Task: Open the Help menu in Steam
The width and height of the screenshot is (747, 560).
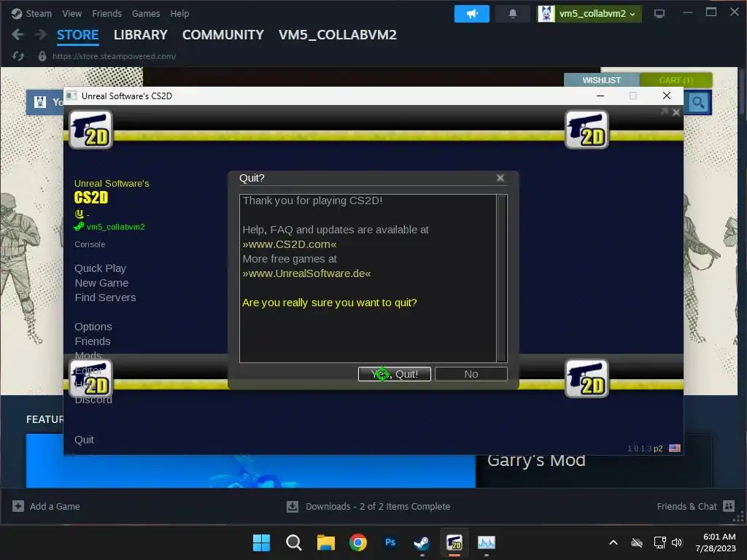Action: pos(179,14)
